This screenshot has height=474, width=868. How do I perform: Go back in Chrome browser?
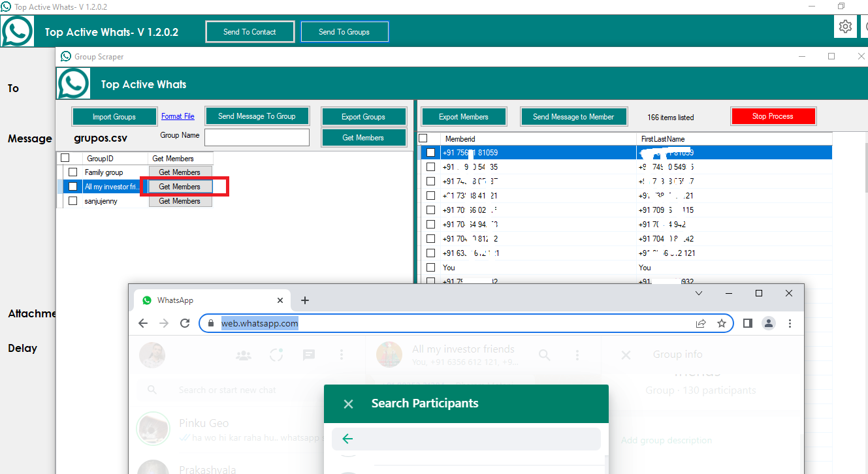143,323
